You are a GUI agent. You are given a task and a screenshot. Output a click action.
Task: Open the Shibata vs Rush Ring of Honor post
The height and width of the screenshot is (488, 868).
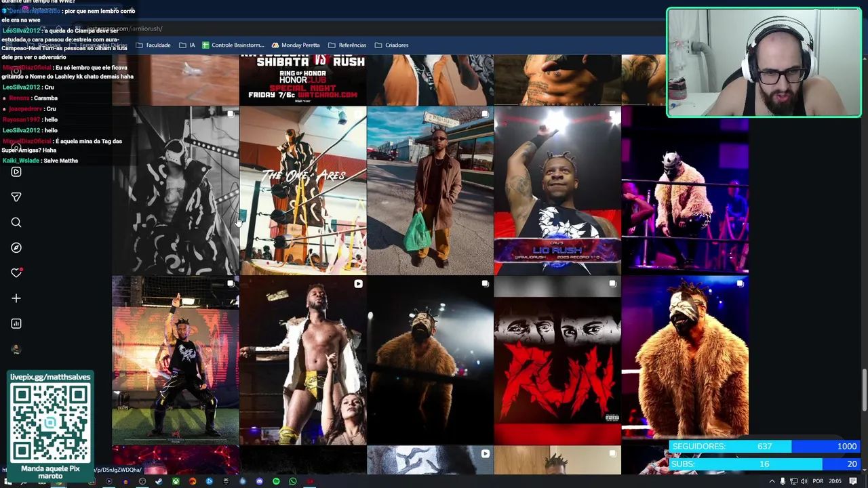click(302, 80)
